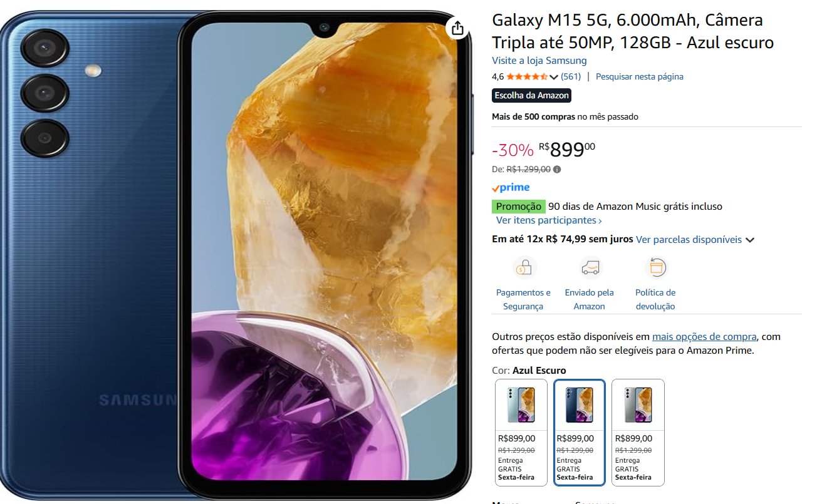Screen dimensions: 817x504
Task: Select the silver gray color variant
Action: [638, 432]
